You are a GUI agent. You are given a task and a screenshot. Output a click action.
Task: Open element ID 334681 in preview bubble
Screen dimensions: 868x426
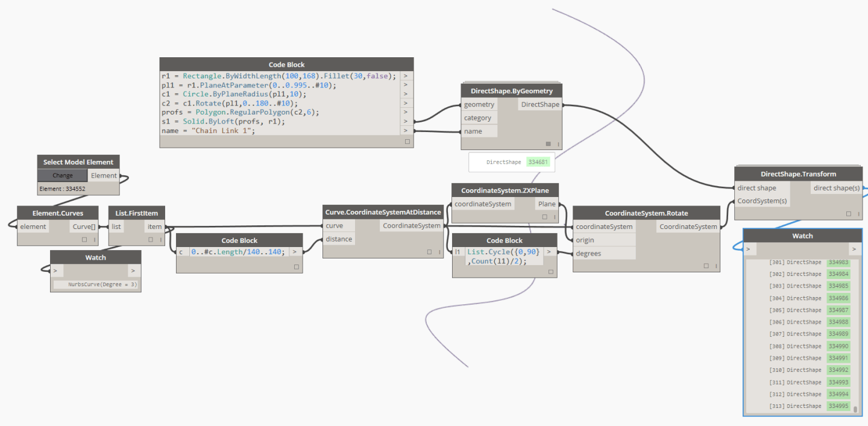point(538,162)
